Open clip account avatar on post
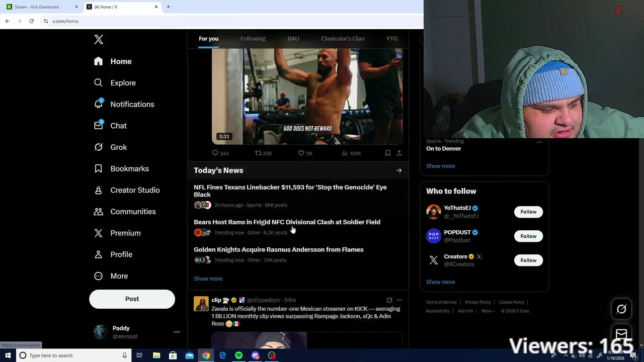This screenshot has width=644, height=362. 201,304
